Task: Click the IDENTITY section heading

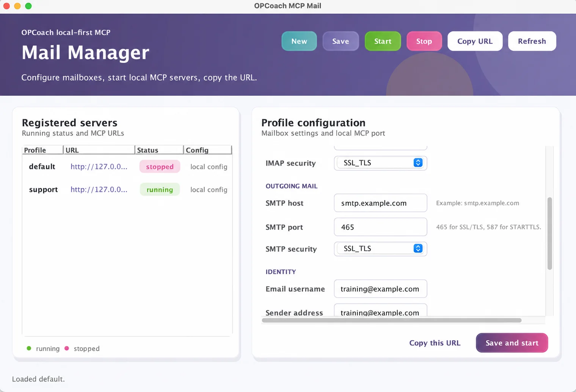Action: coord(281,272)
